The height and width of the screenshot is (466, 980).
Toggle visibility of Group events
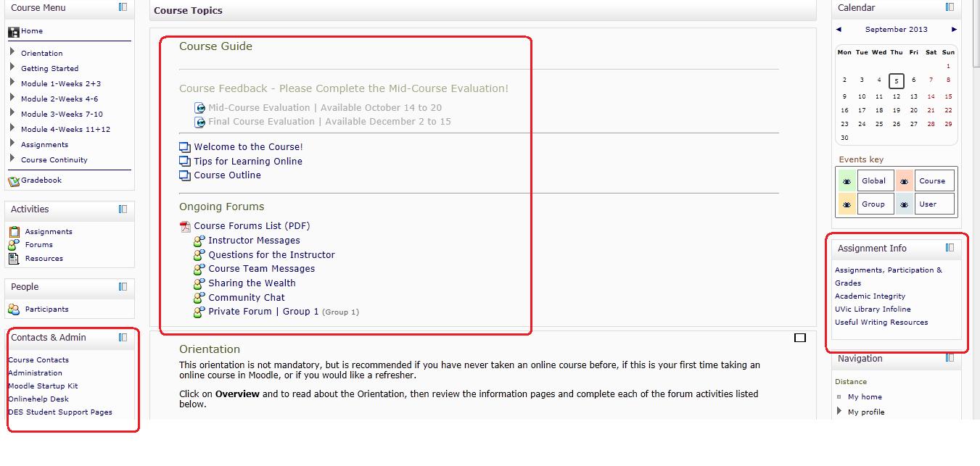[x=846, y=204]
